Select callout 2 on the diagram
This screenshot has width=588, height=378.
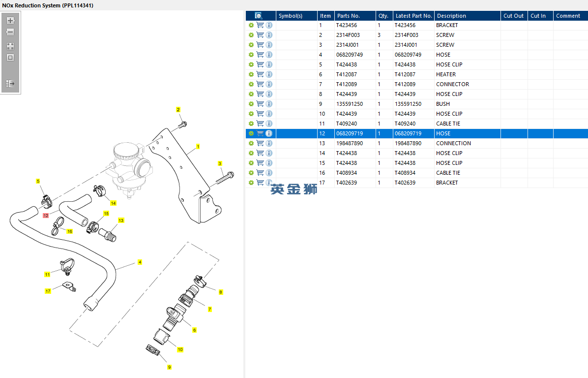(178, 110)
